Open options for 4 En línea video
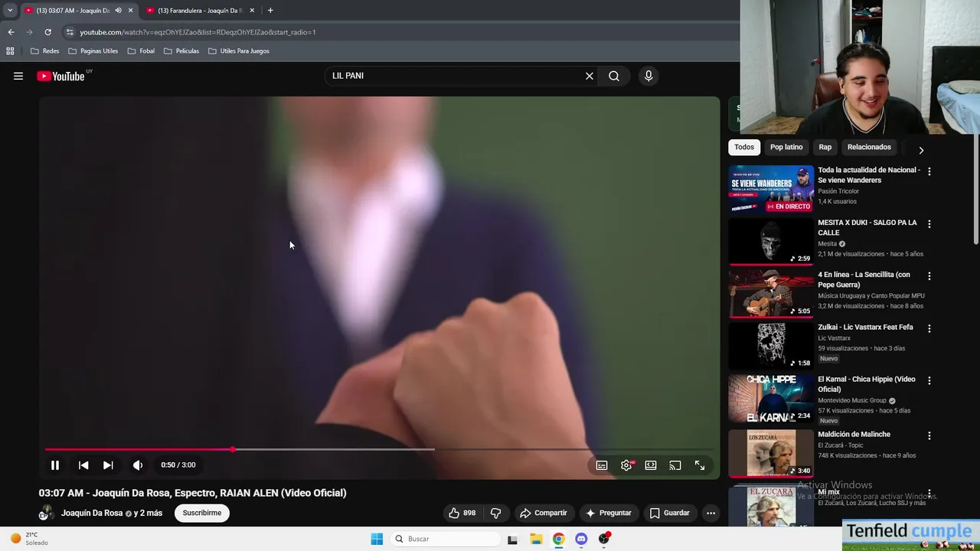 tap(929, 276)
